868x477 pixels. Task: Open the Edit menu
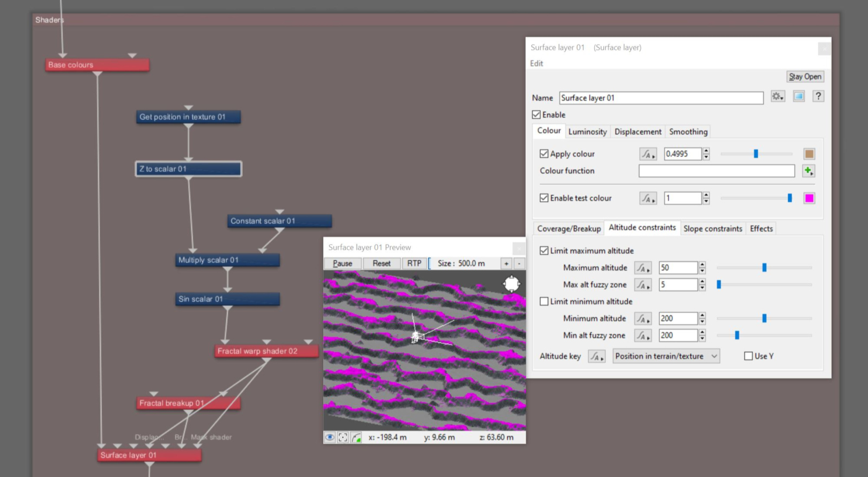coord(537,63)
